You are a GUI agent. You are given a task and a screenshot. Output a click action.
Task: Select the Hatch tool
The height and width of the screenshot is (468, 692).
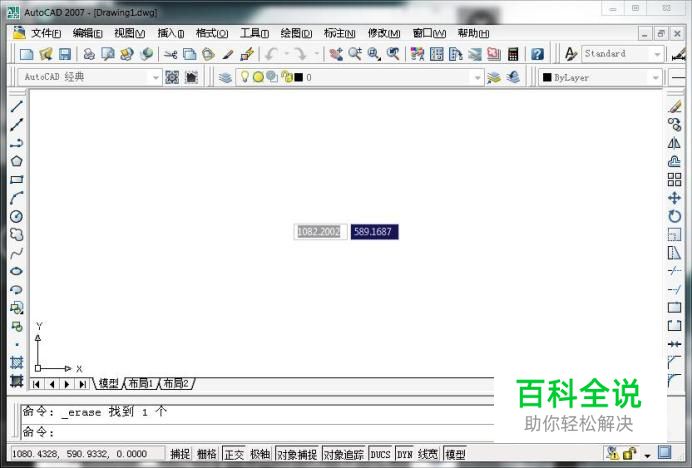[17, 362]
